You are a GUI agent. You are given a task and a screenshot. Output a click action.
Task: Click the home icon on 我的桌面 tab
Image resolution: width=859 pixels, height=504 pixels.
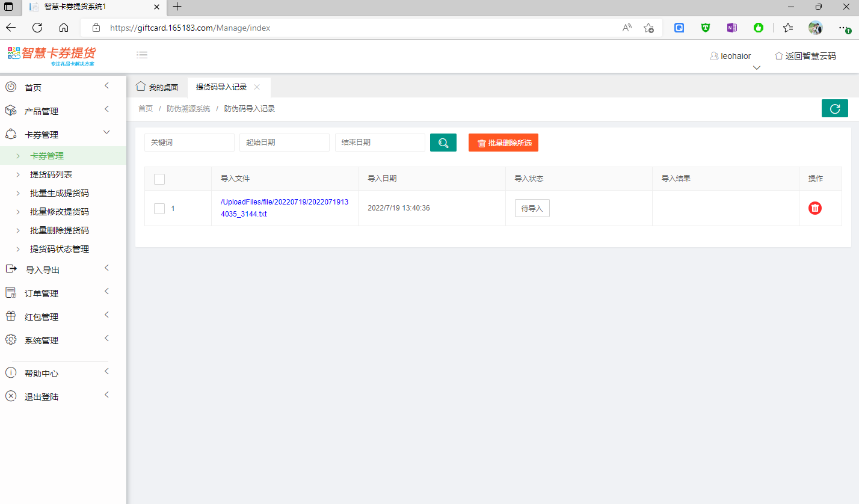141,87
